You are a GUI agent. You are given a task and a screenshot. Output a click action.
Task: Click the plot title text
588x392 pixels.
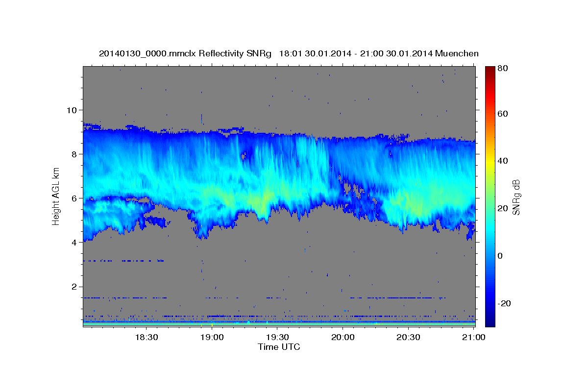(x=289, y=53)
